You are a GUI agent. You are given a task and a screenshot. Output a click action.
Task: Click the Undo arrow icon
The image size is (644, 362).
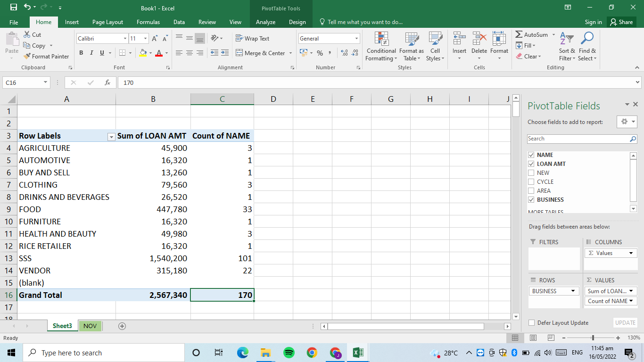pos(27,8)
